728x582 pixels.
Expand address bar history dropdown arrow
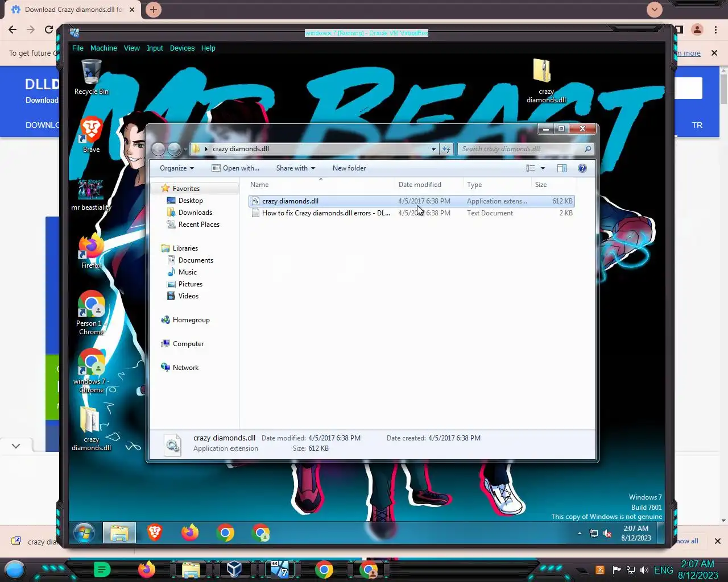click(433, 149)
